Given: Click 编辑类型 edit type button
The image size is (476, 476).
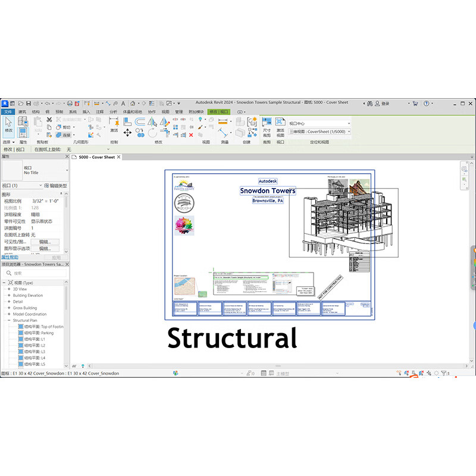Looking at the screenshot, I should [55, 186].
